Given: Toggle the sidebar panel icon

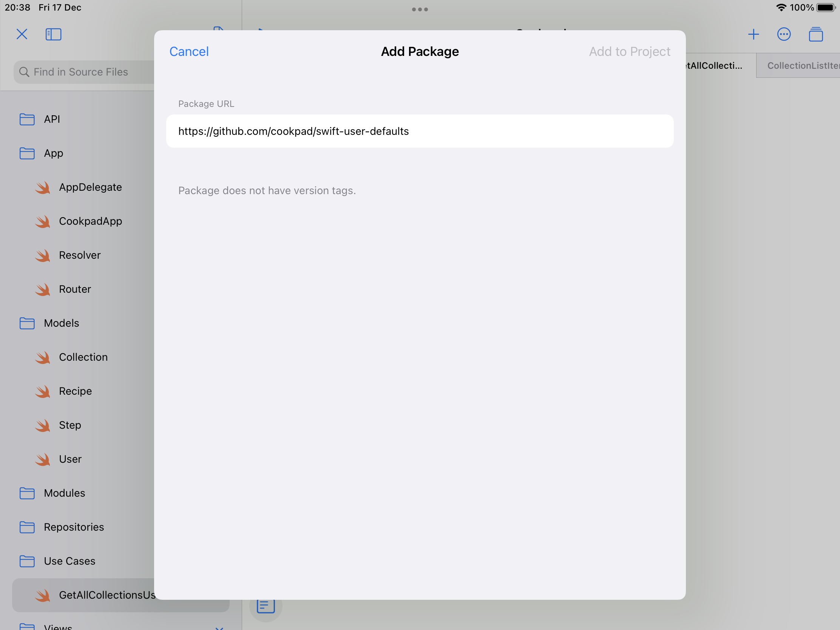Looking at the screenshot, I should [53, 34].
